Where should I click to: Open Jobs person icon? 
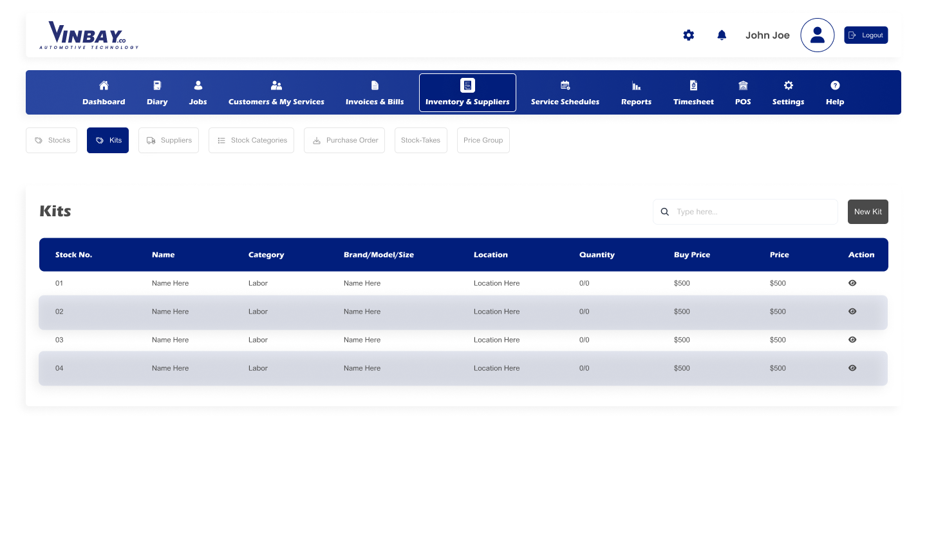pos(198,86)
